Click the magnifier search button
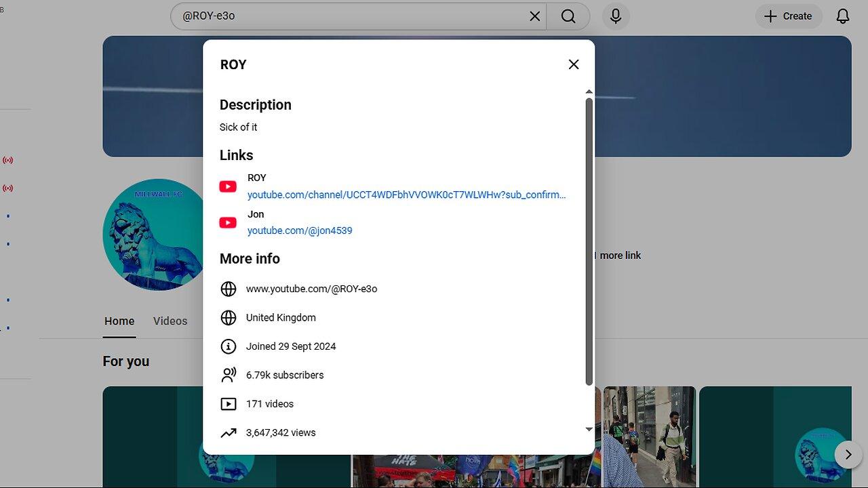The height and width of the screenshot is (488, 868). pyautogui.click(x=568, y=16)
